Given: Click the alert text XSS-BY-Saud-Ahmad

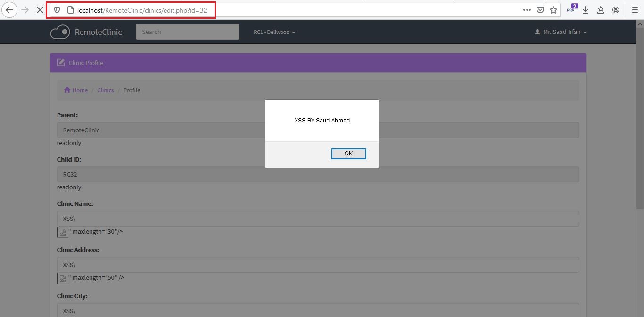Looking at the screenshot, I should click(x=322, y=121).
